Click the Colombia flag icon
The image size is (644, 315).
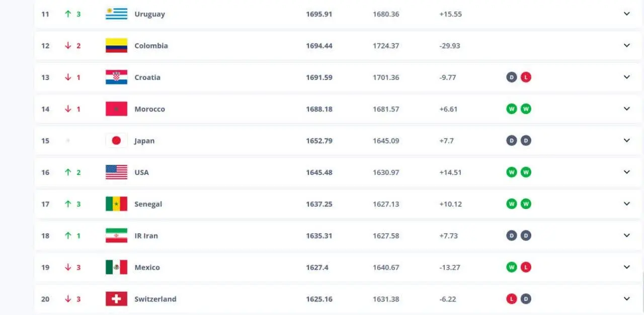tap(116, 46)
